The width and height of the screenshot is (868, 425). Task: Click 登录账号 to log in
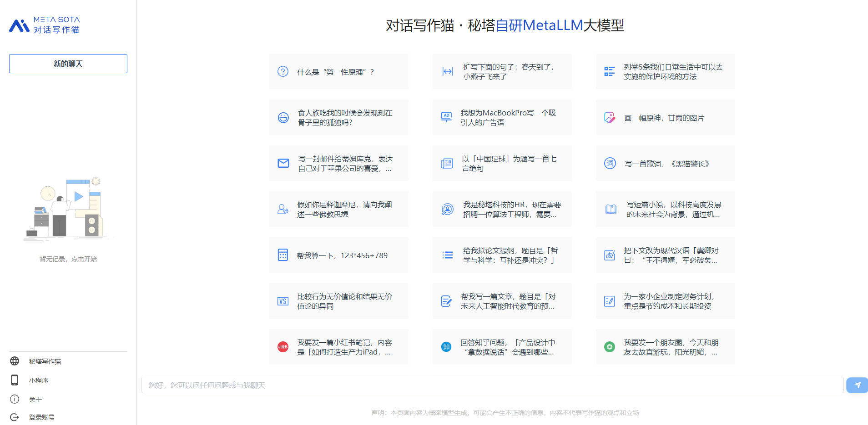pos(41,417)
